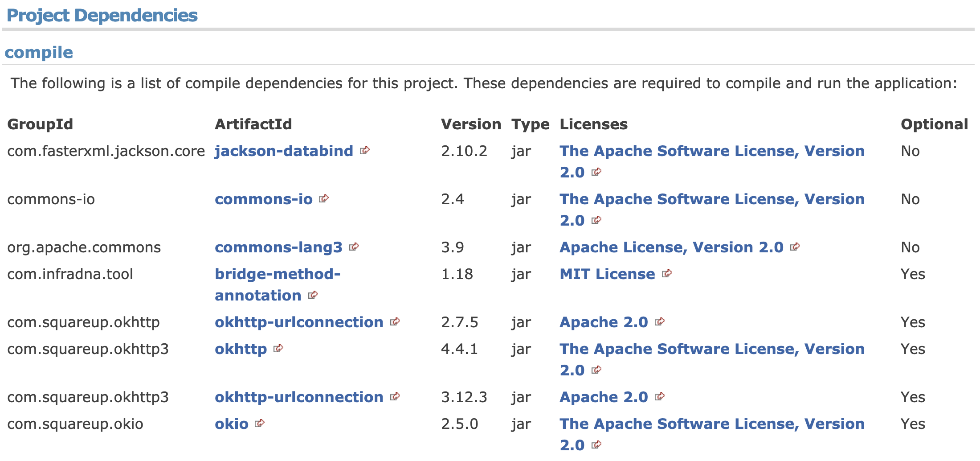Image resolution: width=980 pixels, height=461 pixels.
Task: Click external icon of okio license
Action: (596, 445)
